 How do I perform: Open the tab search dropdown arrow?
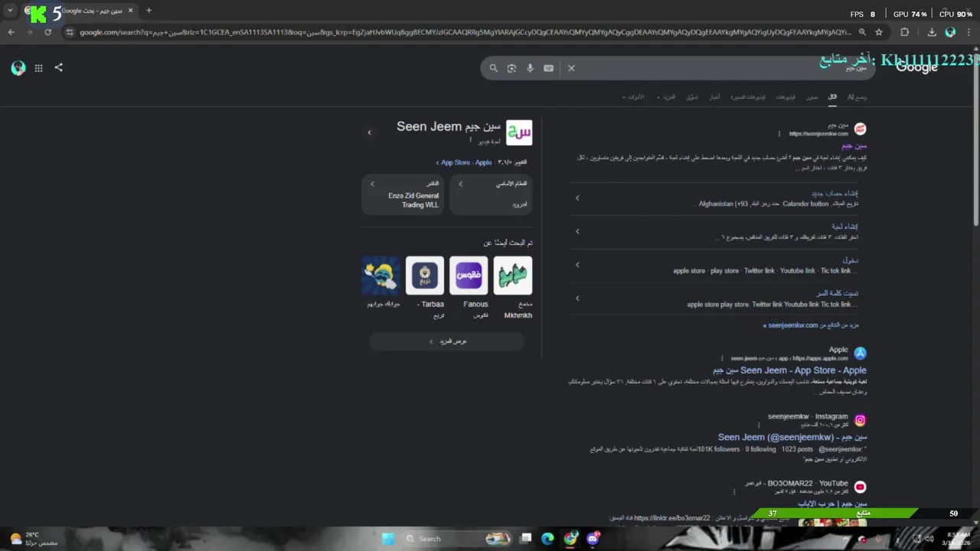point(10,11)
